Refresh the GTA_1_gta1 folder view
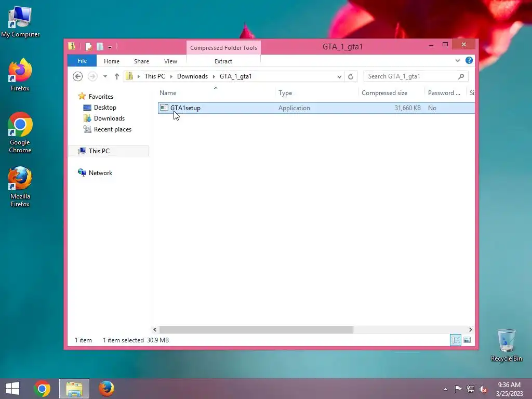The image size is (532, 399). click(351, 76)
